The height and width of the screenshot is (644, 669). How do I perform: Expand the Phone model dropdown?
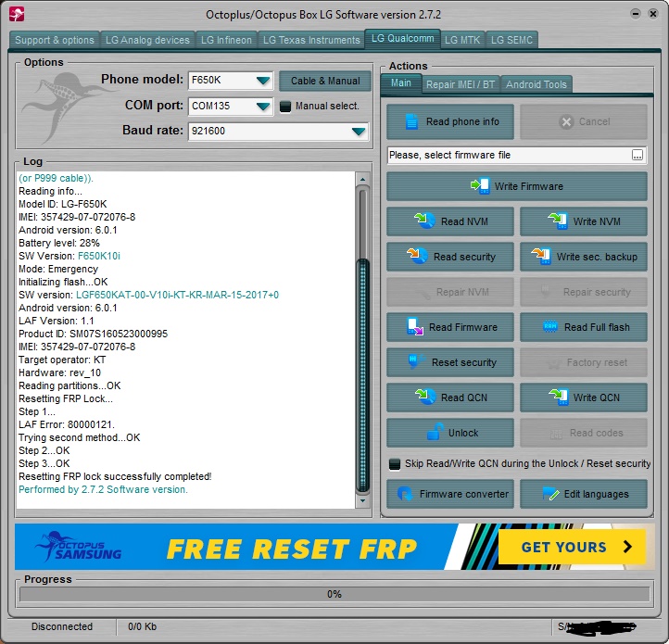point(263,81)
